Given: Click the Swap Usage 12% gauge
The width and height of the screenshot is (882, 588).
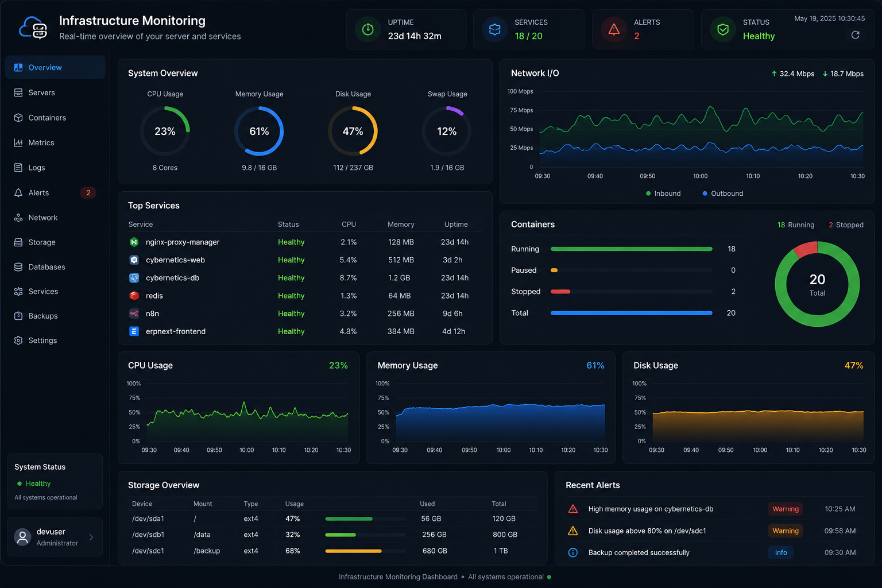Looking at the screenshot, I should pos(447,131).
